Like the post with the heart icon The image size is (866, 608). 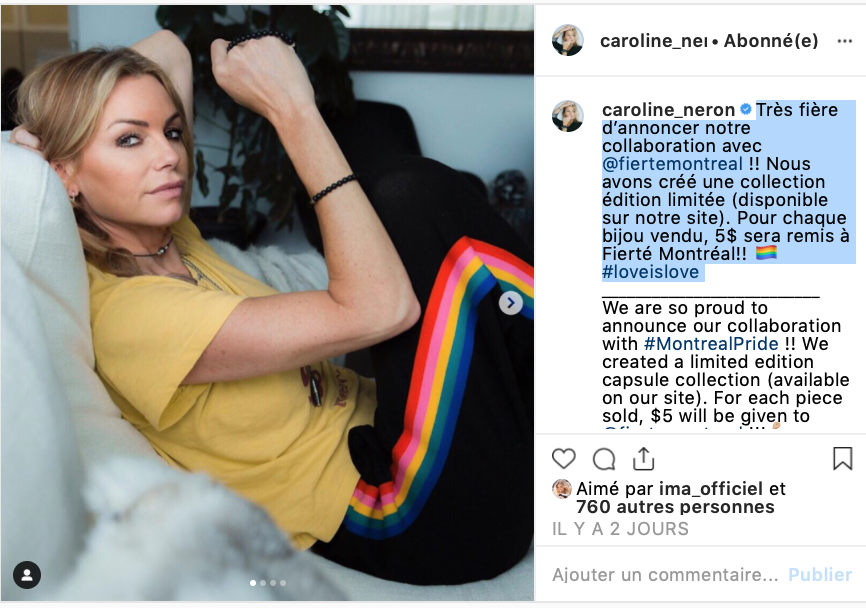pyautogui.click(x=563, y=459)
